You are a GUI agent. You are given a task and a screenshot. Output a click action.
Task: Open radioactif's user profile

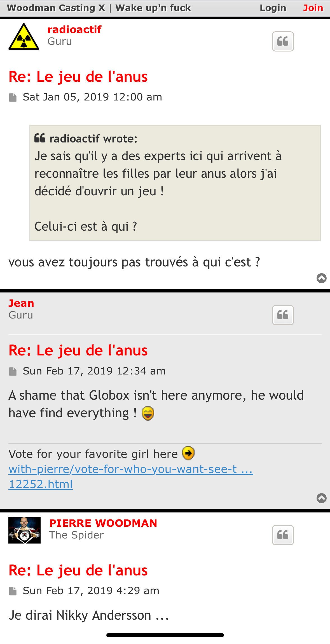(x=74, y=29)
